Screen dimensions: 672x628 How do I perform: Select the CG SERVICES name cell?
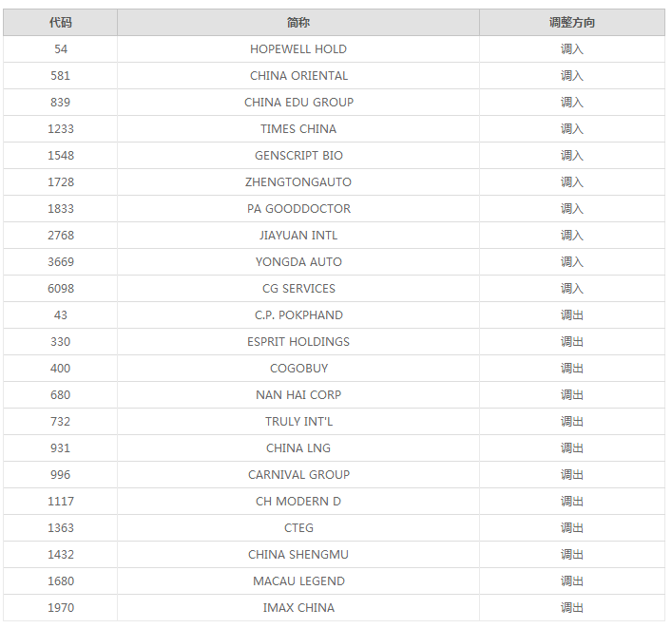298,288
